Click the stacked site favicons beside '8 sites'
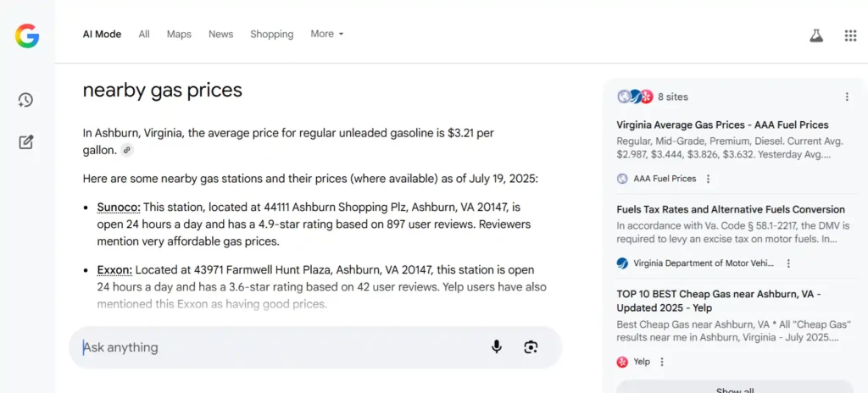Screen dimensions: 868x393 click(635, 97)
